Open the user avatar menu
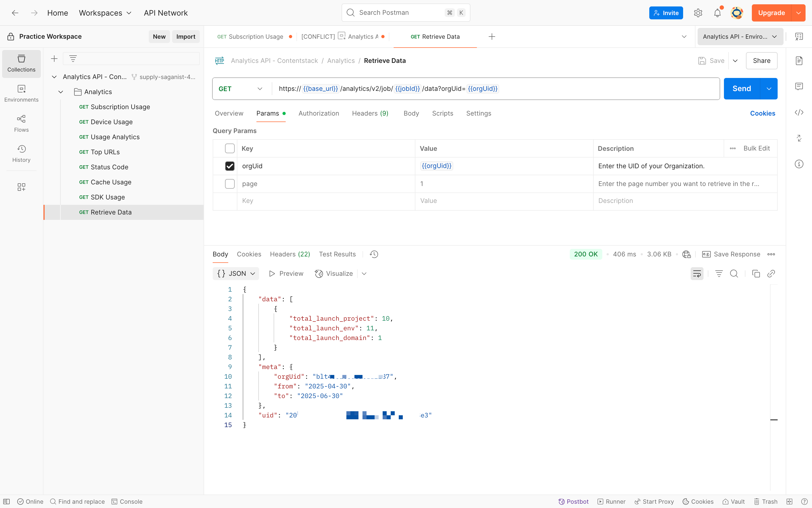This screenshot has width=812, height=508. [737, 13]
